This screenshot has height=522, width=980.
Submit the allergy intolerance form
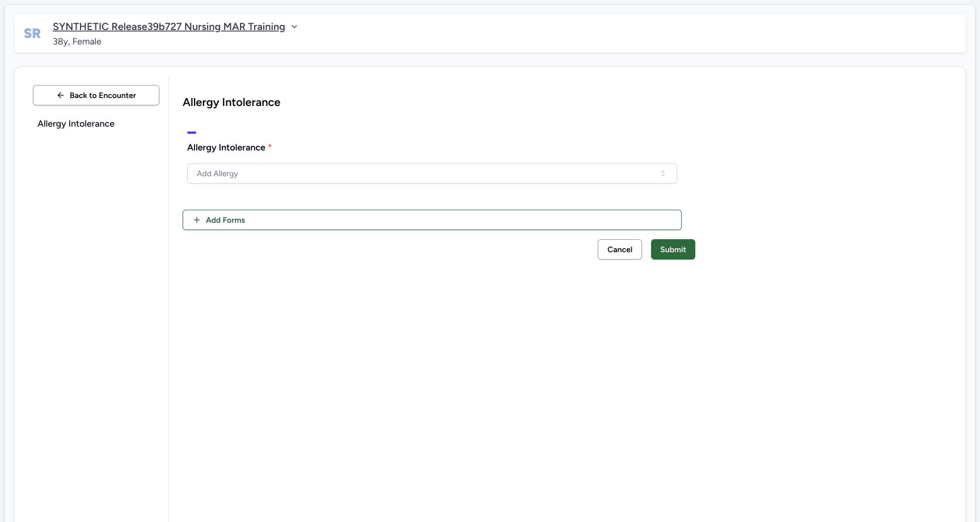tap(673, 249)
